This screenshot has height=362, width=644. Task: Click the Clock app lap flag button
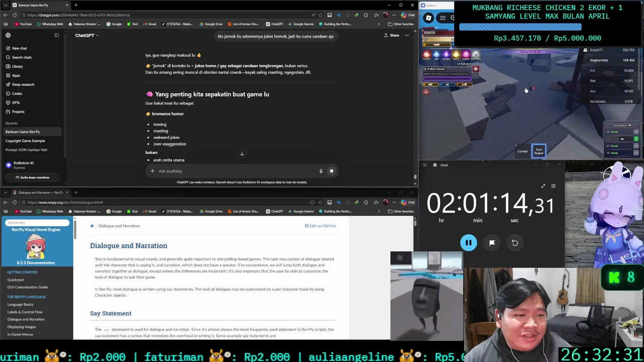coord(492,243)
